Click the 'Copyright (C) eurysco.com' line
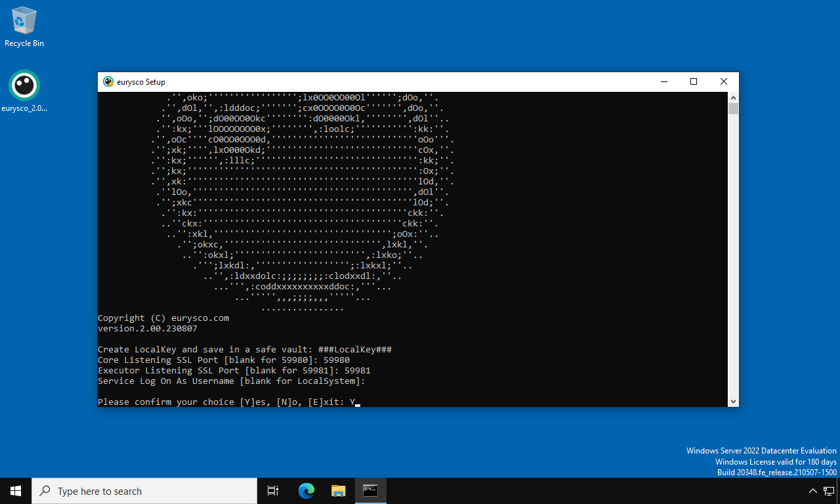Image resolution: width=840 pixels, height=504 pixels. 163,318
